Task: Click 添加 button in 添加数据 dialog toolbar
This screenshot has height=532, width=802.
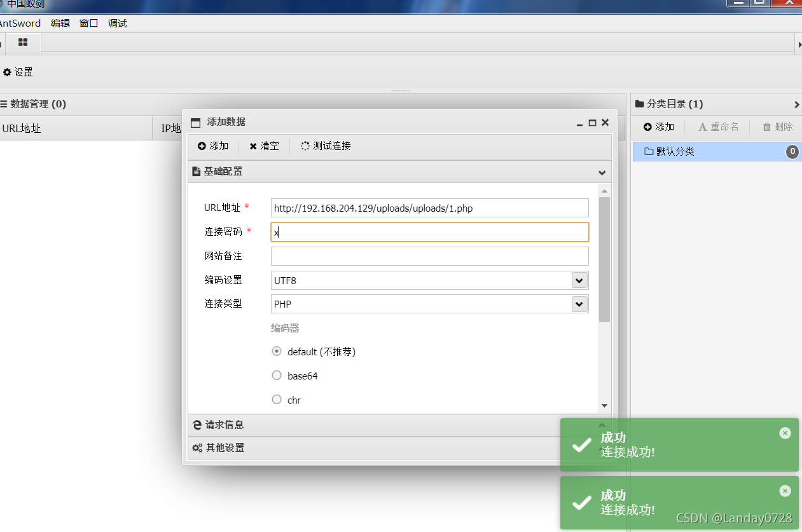Action: [x=213, y=146]
